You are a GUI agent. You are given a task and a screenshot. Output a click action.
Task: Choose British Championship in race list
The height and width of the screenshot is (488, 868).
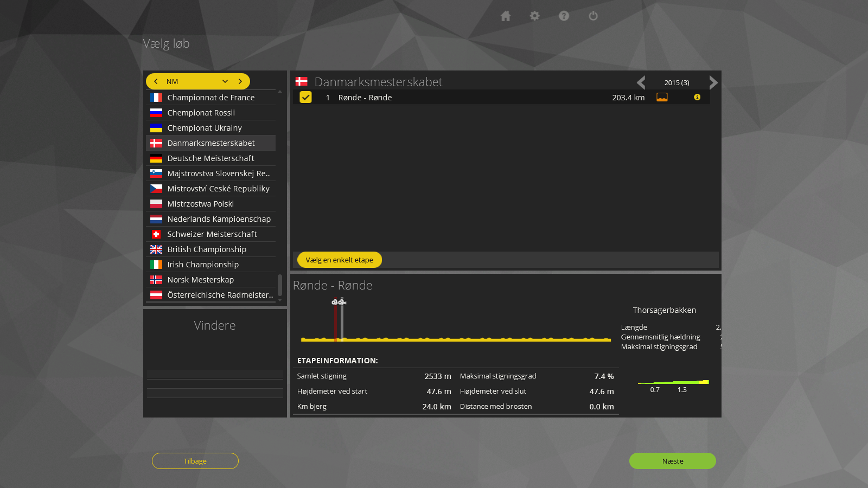207,249
